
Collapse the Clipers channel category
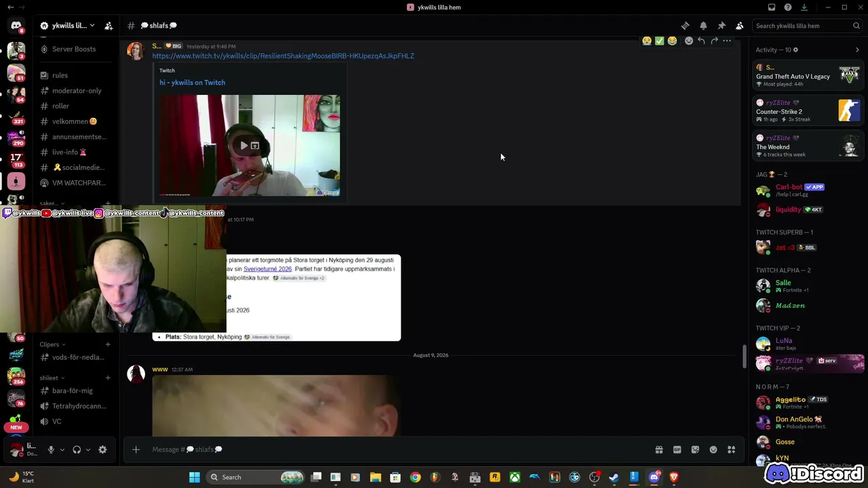(x=52, y=344)
